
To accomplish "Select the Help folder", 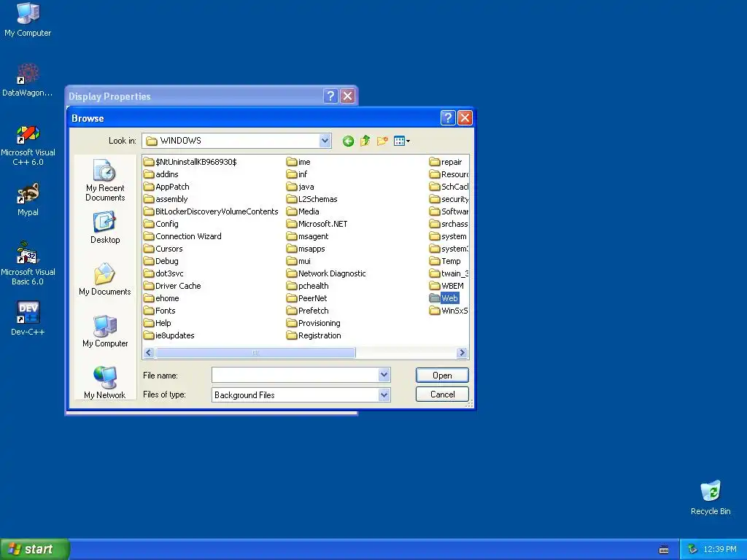I will pyautogui.click(x=158, y=323).
